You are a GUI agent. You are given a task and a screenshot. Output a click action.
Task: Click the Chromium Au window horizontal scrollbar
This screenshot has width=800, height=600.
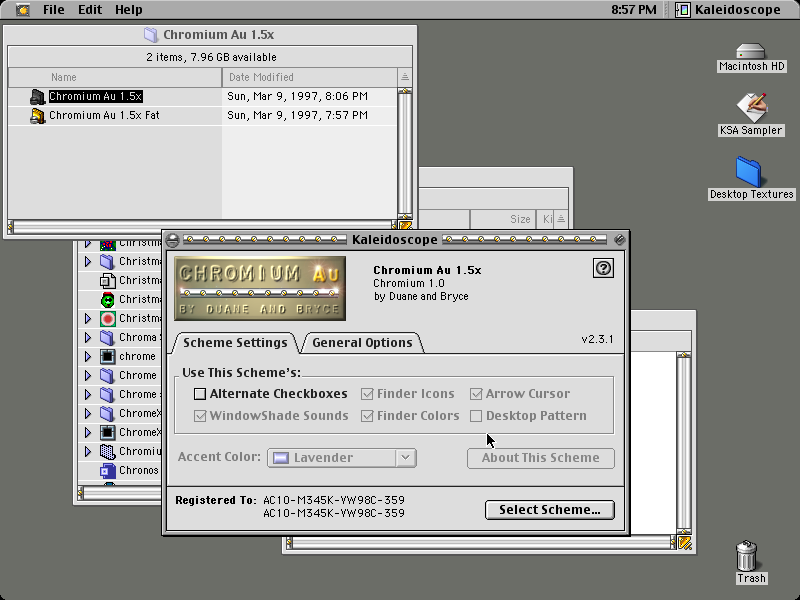pyautogui.click(x=203, y=226)
